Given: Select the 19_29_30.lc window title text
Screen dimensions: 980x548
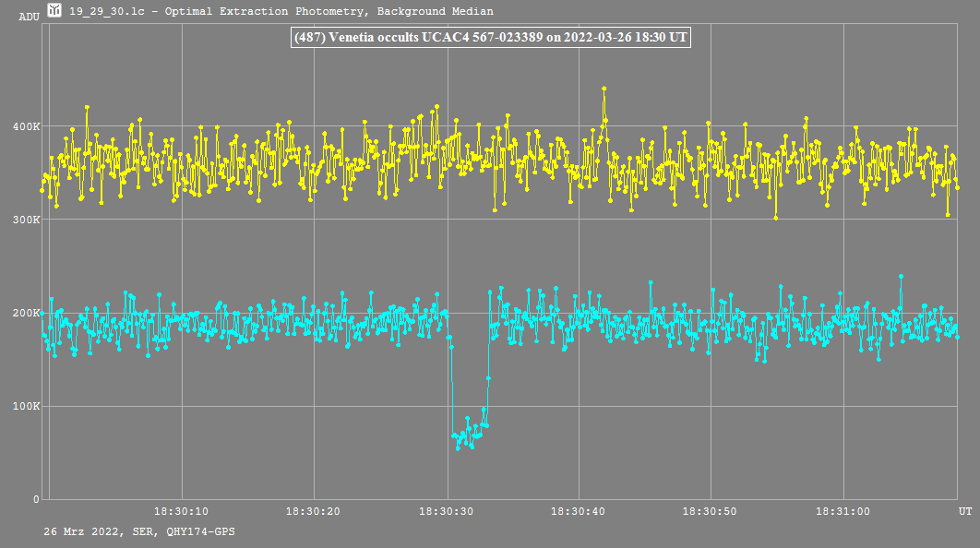Looking at the screenshot, I should click(x=281, y=12).
